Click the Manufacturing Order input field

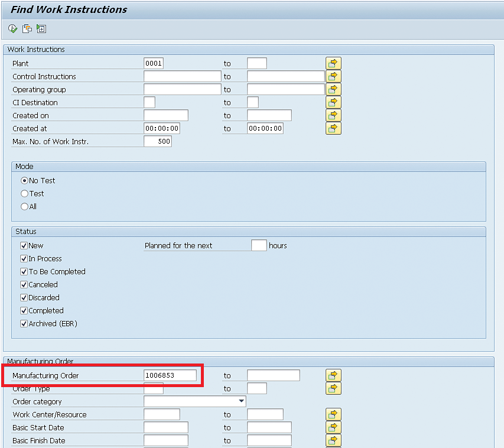170,375
